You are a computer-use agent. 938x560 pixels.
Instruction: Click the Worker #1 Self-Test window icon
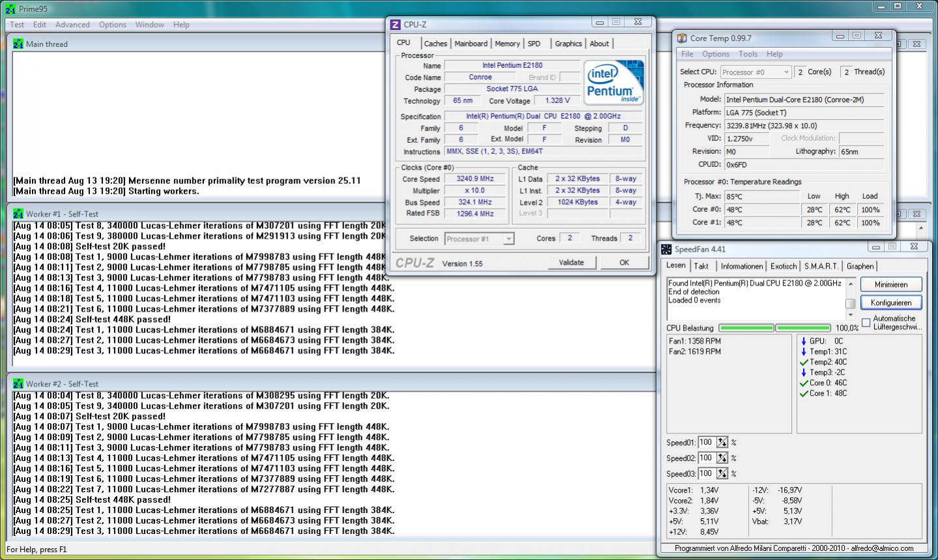tap(18, 214)
